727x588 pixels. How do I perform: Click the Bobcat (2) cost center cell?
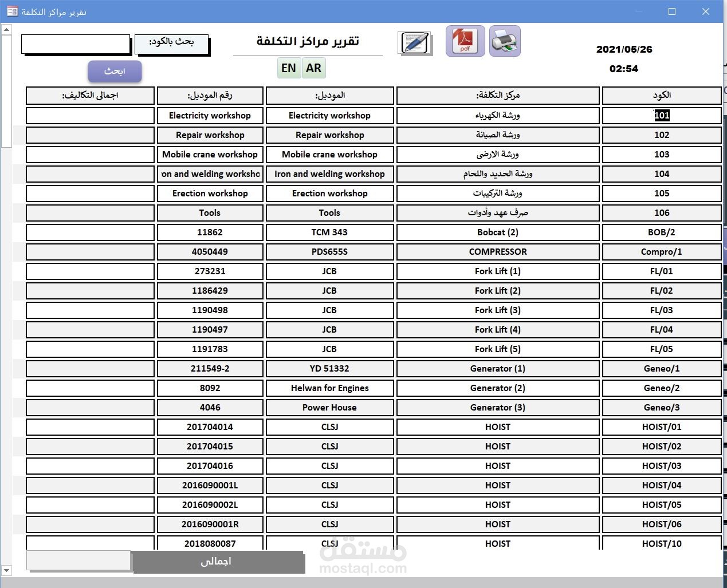click(x=498, y=232)
